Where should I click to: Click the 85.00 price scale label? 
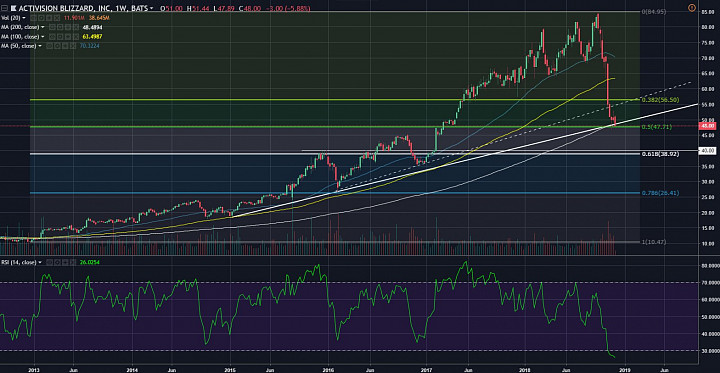point(707,11)
